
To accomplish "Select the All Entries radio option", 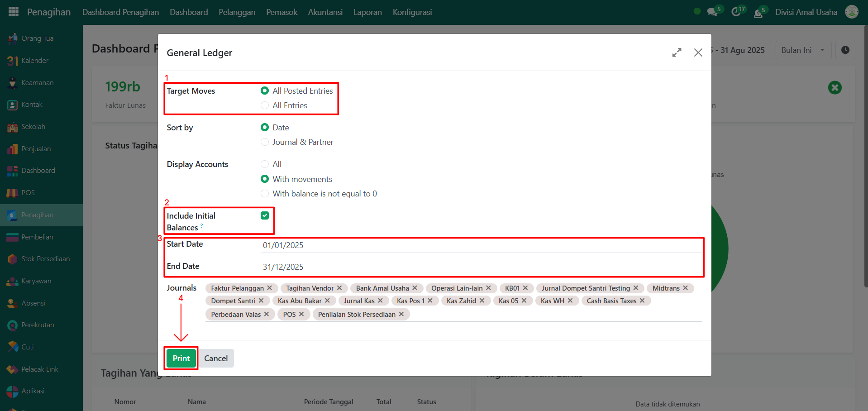I will tap(265, 105).
